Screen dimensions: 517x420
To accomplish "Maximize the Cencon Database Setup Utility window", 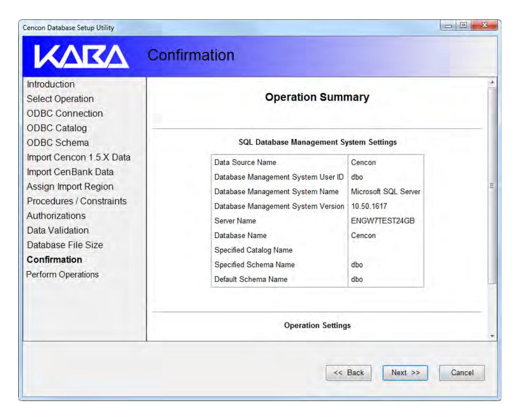I will coord(463,26).
